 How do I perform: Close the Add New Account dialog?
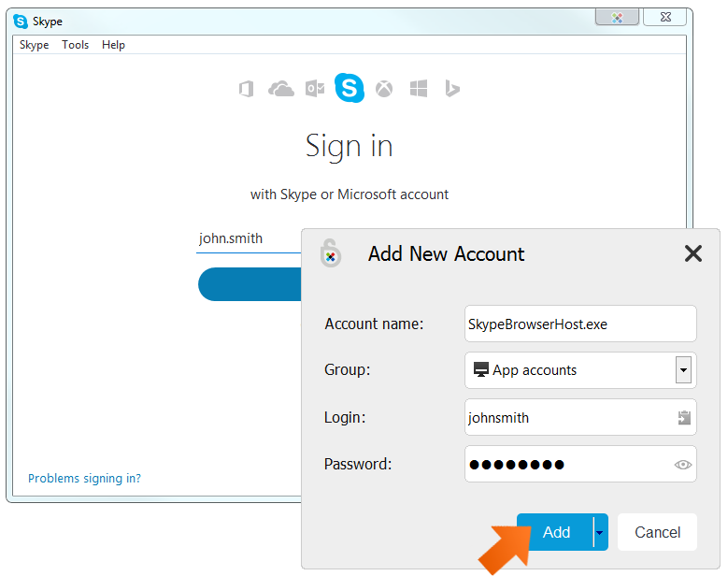[x=692, y=253]
